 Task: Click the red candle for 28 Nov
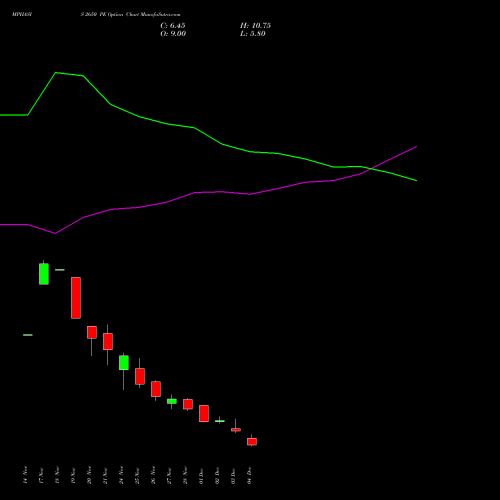[x=188, y=404]
